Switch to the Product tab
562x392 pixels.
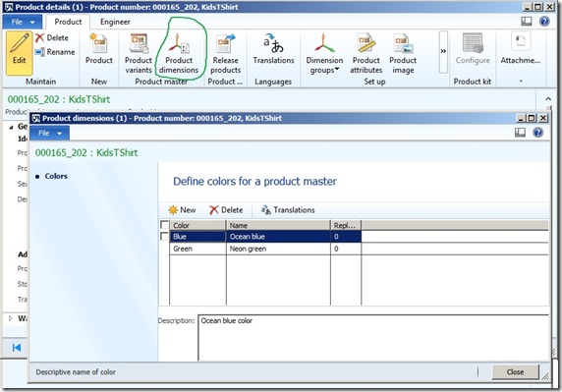click(68, 22)
